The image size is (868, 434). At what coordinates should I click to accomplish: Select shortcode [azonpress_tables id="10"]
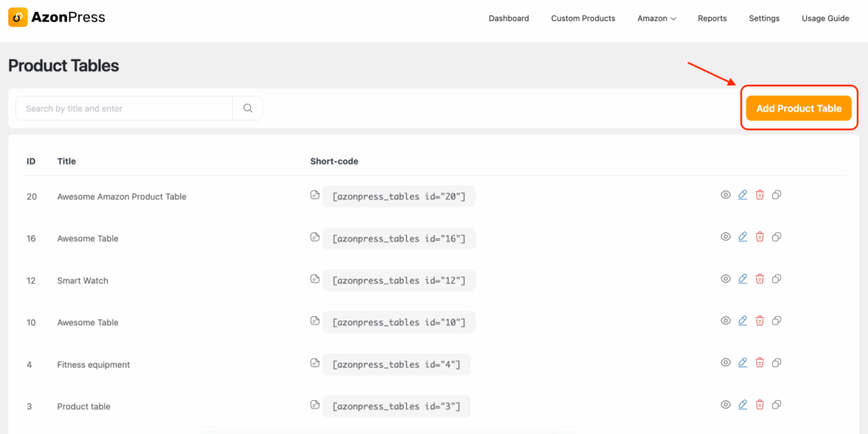(x=398, y=322)
